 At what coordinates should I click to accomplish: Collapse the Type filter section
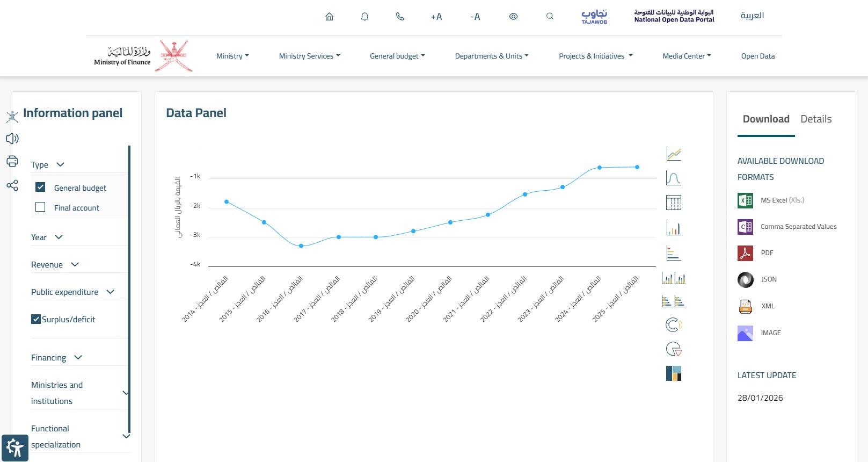coord(48,164)
